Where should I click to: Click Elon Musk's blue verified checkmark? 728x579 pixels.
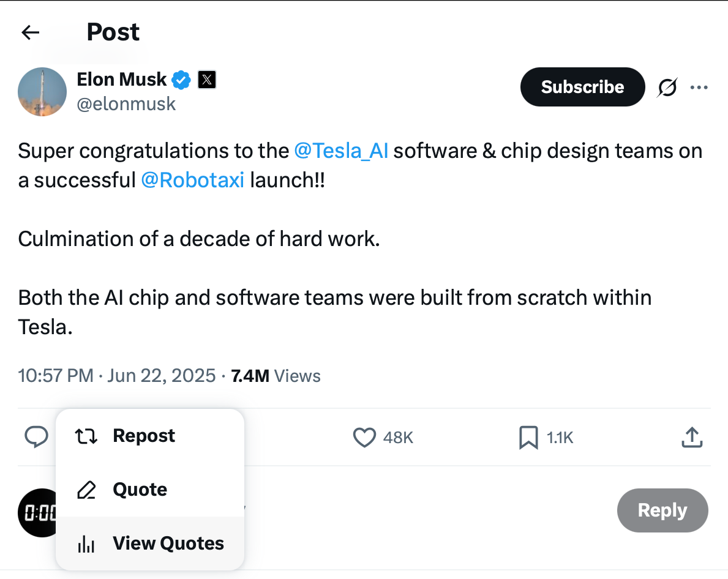click(x=179, y=79)
